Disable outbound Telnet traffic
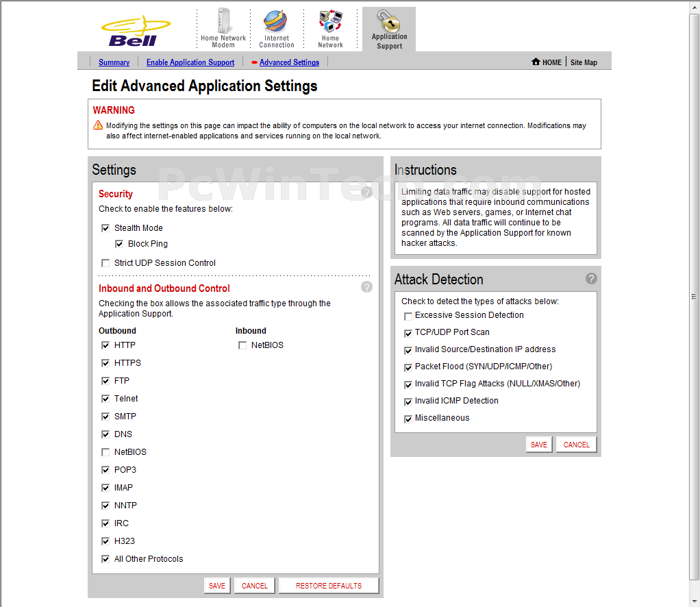Viewport: 700px width, 607px height. pyautogui.click(x=105, y=399)
